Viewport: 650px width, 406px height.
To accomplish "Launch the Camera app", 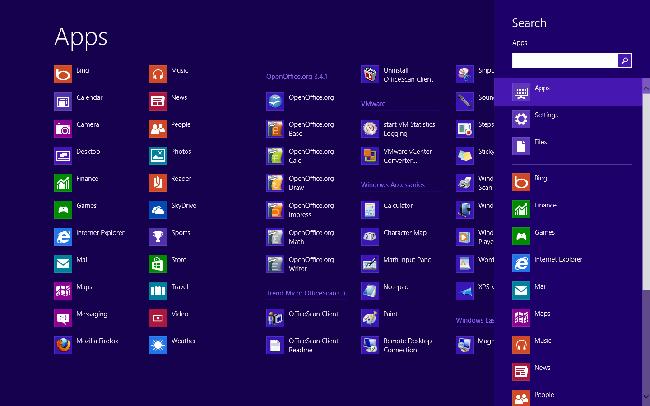I will (x=63, y=129).
